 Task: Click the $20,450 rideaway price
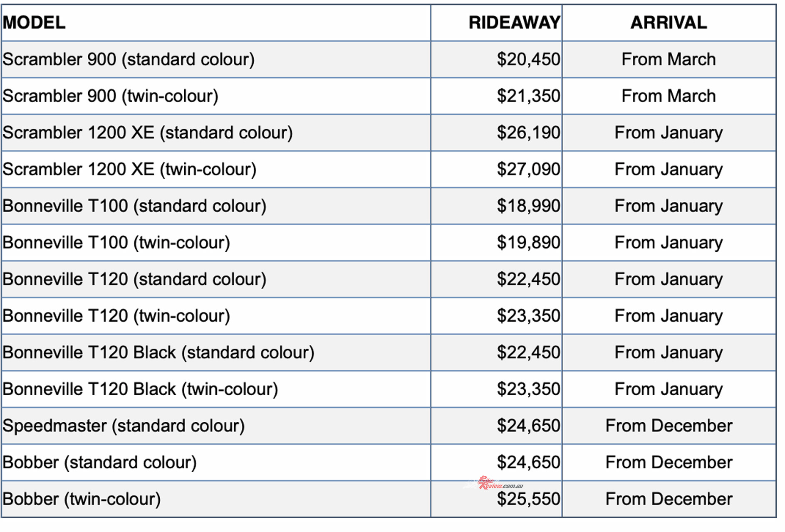coord(528,59)
